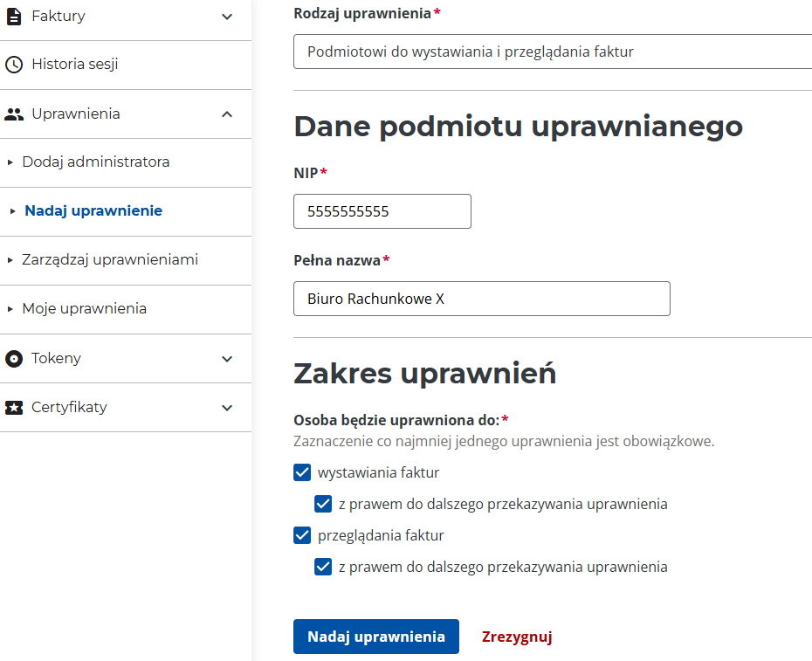The height and width of the screenshot is (661, 812).
Task: Click the NIP input field
Action: point(382,211)
